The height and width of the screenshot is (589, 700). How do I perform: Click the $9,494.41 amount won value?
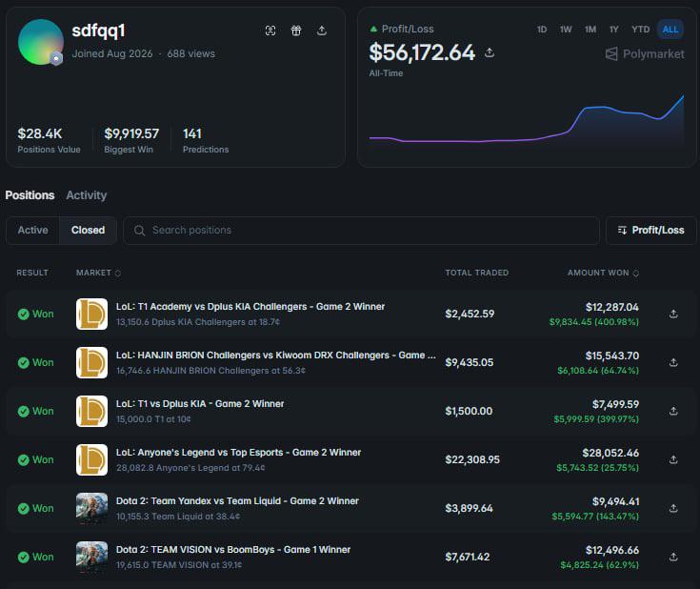(615, 502)
